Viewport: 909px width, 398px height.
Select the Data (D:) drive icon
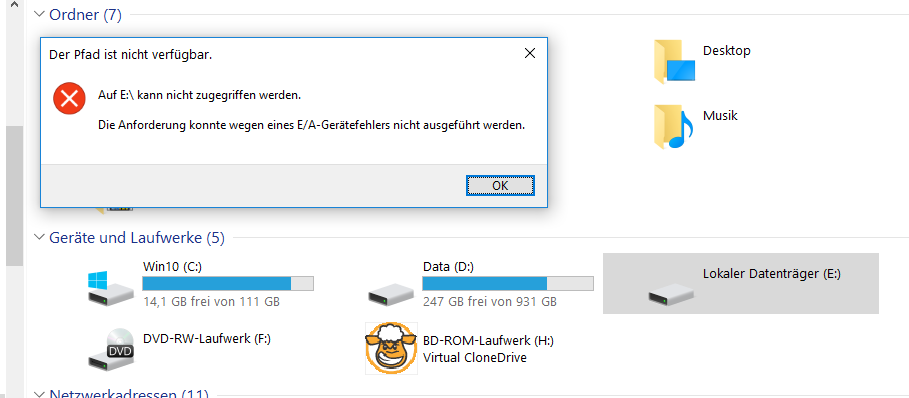pos(390,294)
